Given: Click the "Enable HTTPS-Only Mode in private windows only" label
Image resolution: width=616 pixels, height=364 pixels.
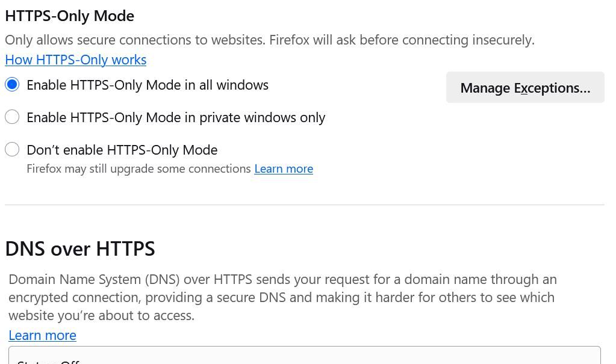Looking at the screenshot, I should coord(176,117).
